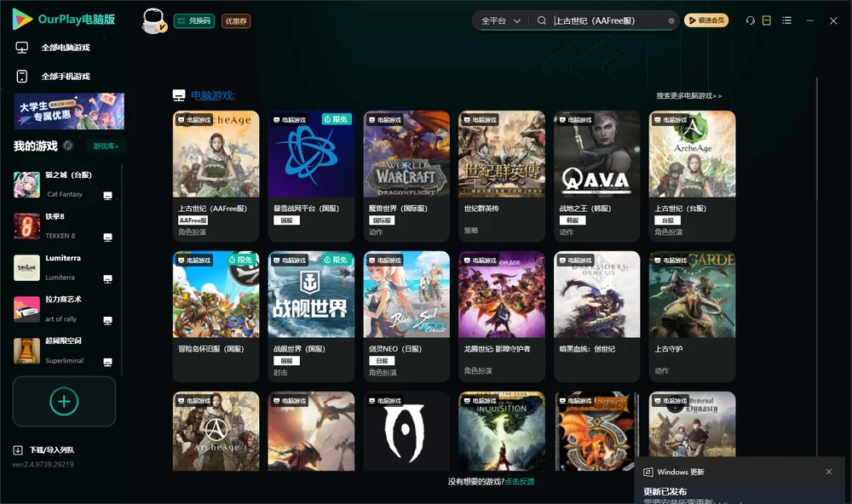Open the customer service headset icon
This screenshot has height=504, width=852.
pos(751,20)
